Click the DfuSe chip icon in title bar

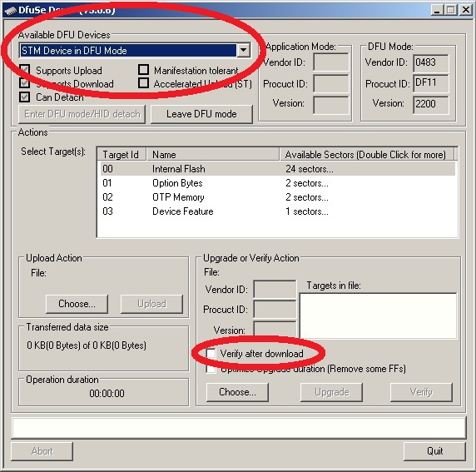click(10, 10)
